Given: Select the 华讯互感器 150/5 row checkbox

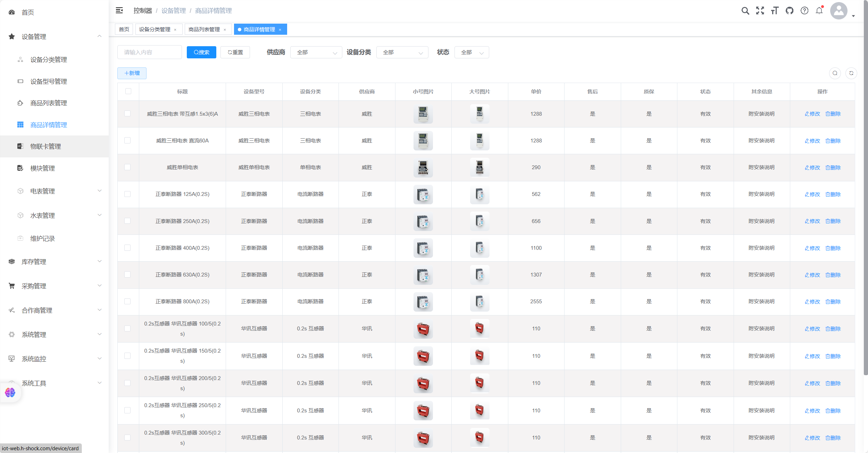Looking at the screenshot, I should 127,356.
